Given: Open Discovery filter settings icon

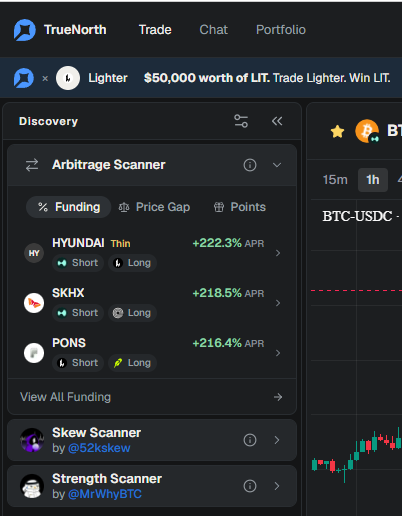Looking at the screenshot, I should coord(241,121).
